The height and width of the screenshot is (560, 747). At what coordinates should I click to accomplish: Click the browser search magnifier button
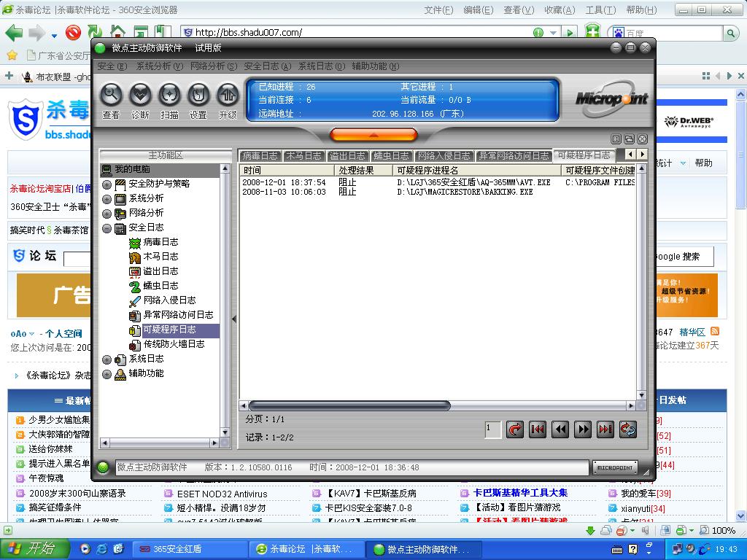731,33
